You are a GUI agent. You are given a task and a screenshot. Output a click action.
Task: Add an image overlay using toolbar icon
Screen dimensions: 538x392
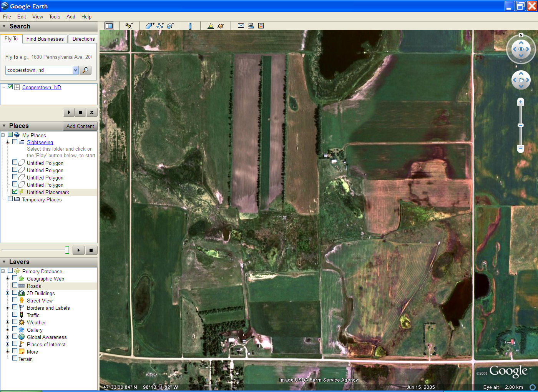[x=170, y=26]
